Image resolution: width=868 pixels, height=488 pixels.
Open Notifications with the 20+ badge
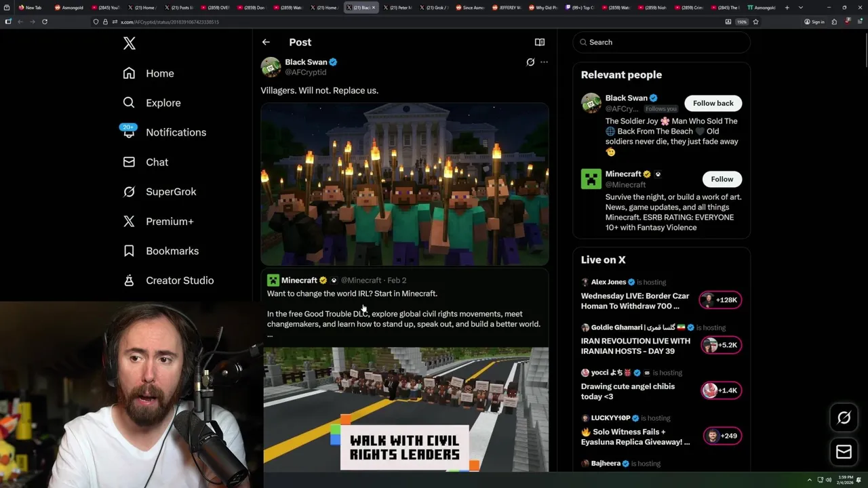click(x=164, y=132)
